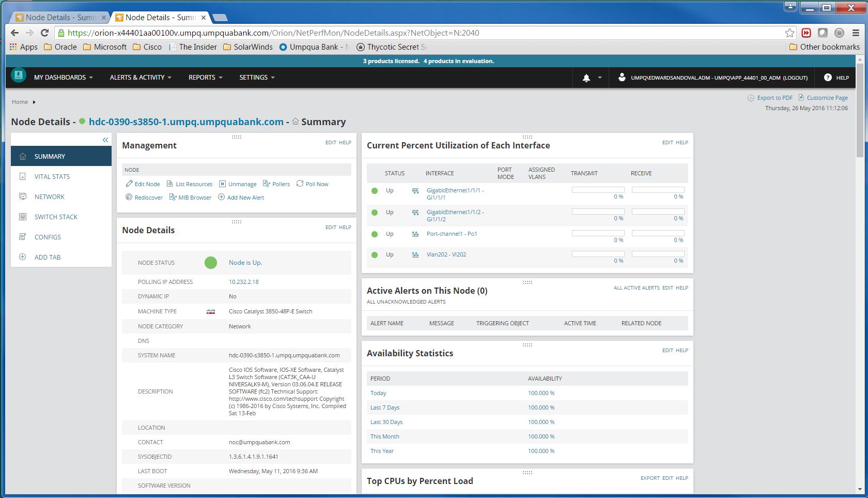Open the Alerts & Activity menu
This screenshot has width=868, height=498.
click(141, 78)
